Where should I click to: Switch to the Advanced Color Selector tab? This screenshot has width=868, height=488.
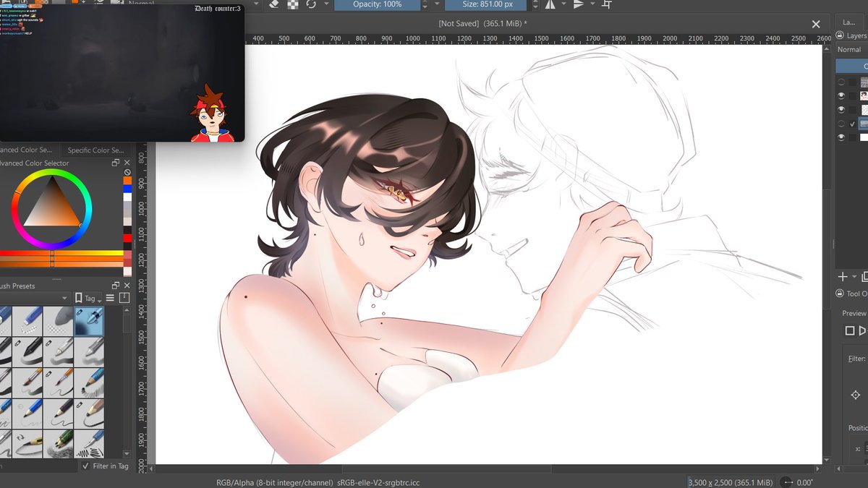pos(30,150)
